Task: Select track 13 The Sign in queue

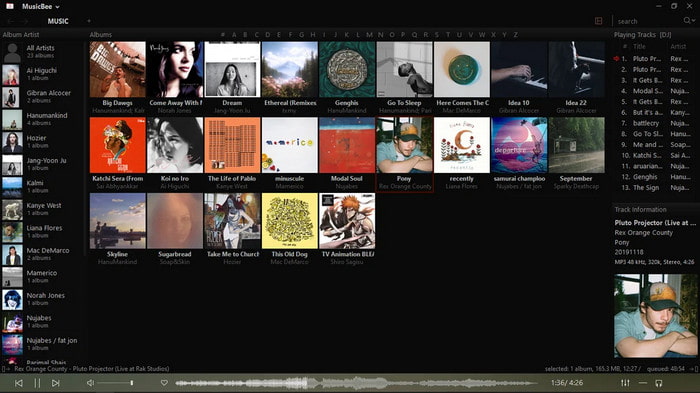Action: pos(655,188)
